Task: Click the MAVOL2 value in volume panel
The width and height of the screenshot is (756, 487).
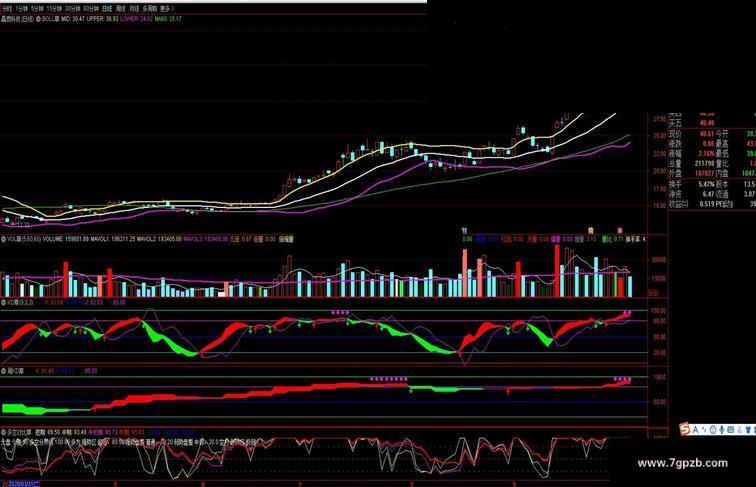Action: tap(159, 239)
